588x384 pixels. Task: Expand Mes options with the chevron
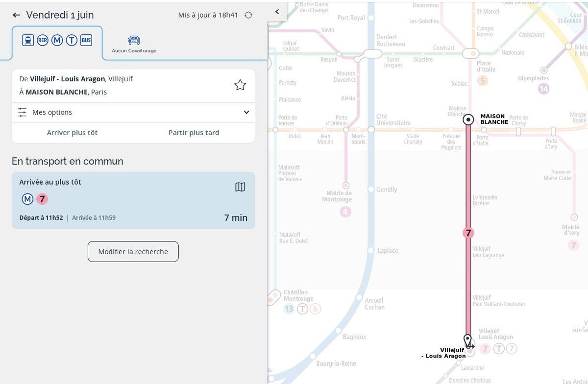click(x=246, y=113)
